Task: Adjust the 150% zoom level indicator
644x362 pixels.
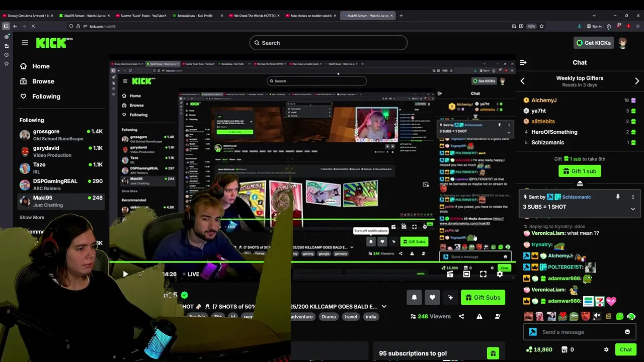Action: pos(531,26)
